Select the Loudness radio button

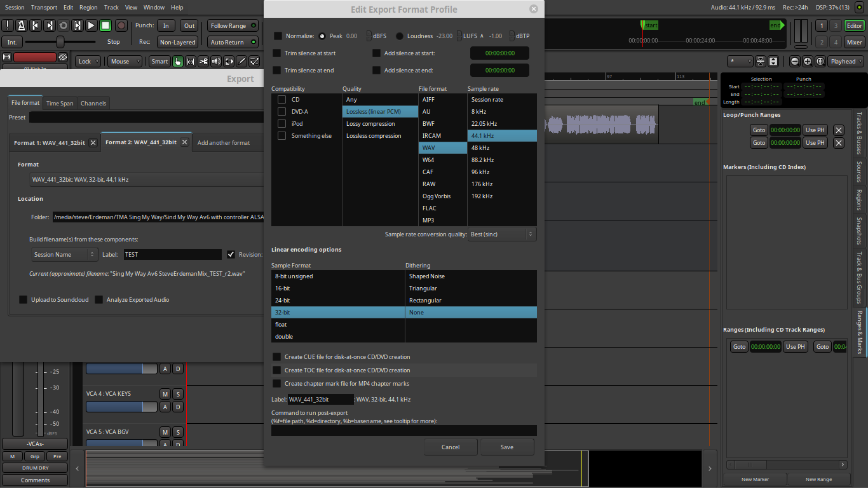pyautogui.click(x=400, y=36)
